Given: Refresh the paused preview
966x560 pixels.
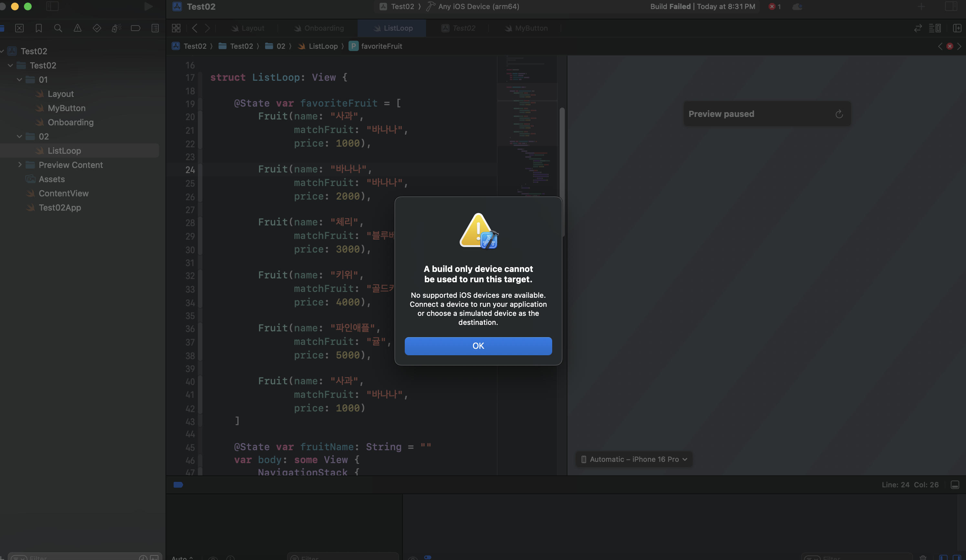Looking at the screenshot, I should tap(839, 114).
